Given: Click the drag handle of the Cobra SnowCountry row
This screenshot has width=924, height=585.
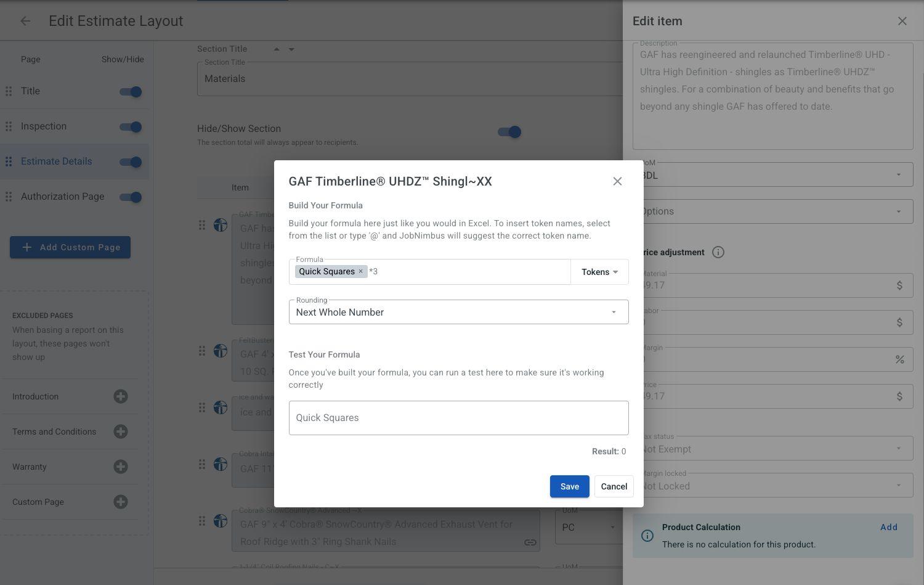Looking at the screenshot, I should (x=202, y=521).
